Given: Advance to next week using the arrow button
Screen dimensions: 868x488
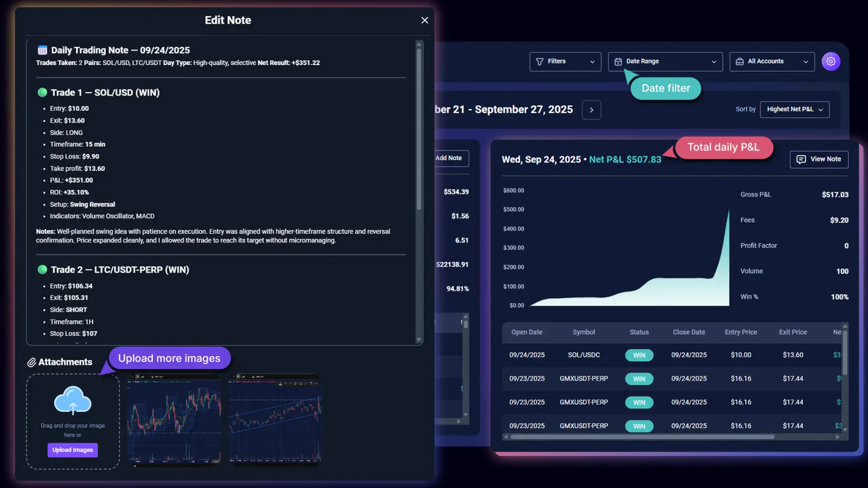Looking at the screenshot, I should tap(591, 110).
